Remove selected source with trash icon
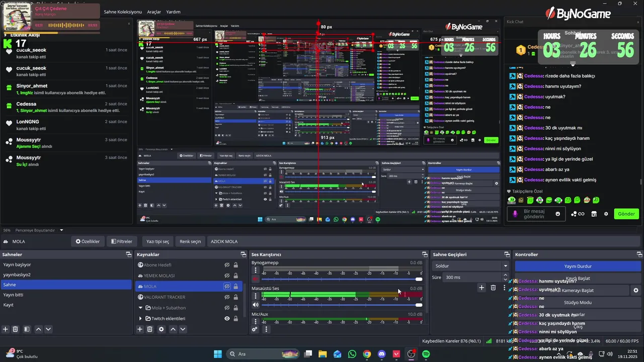Image resolution: width=644 pixels, height=362 pixels. pos(150,329)
